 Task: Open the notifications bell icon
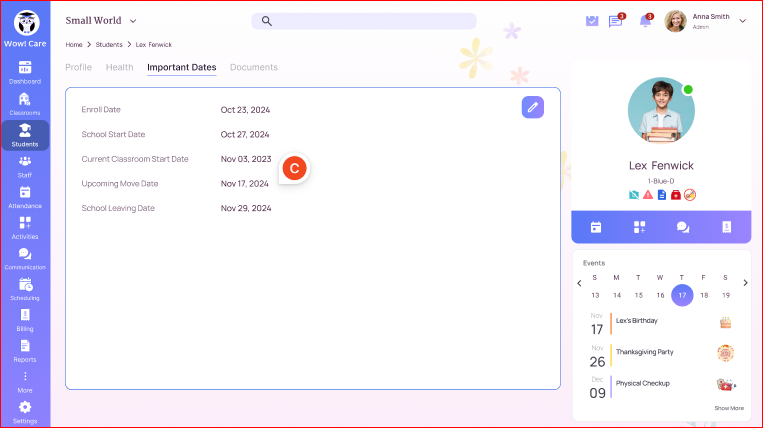tap(645, 21)
